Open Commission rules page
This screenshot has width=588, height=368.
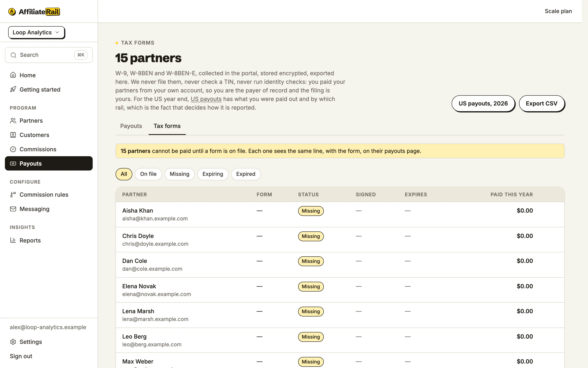coord(49,194)
